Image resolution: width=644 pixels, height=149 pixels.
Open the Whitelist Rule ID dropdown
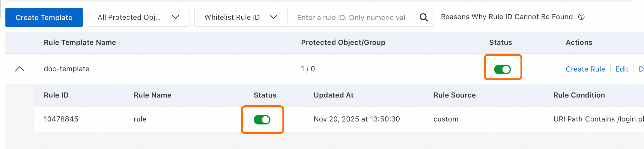tap(241, 17)
